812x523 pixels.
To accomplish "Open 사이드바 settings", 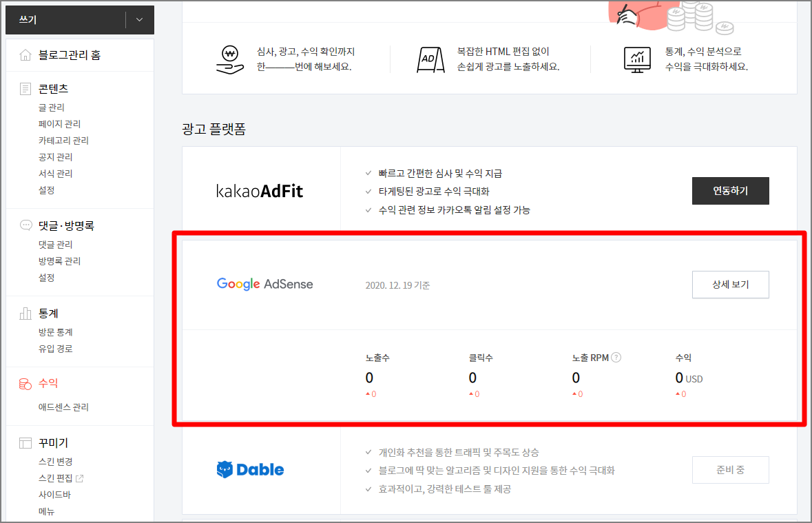I will tap(54, 495).
